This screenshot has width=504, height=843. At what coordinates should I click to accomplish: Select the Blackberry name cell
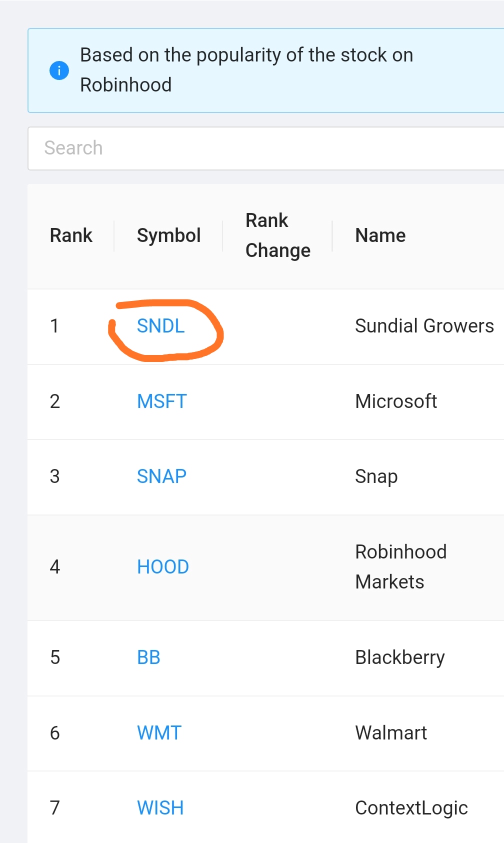point(399,657)
